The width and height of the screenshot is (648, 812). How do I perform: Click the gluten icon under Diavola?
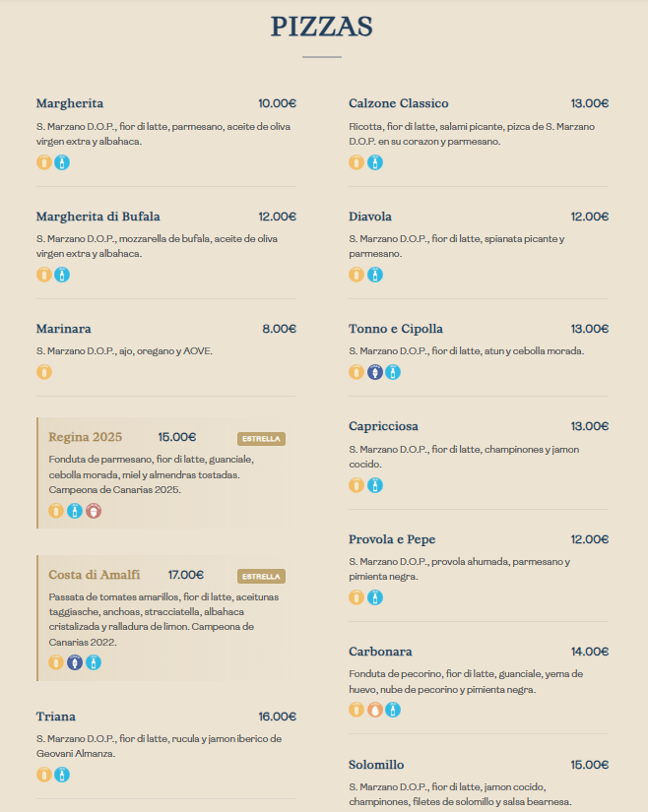[x=356, y=275]
